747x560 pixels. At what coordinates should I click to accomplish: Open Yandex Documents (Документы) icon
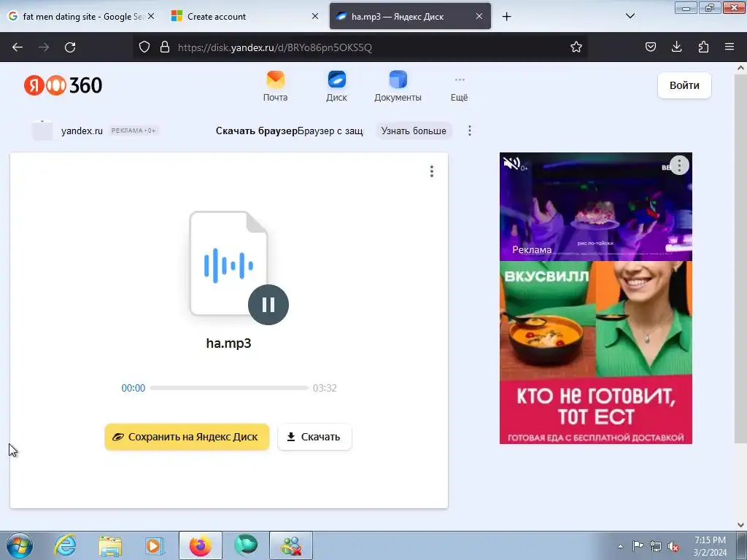398,86
